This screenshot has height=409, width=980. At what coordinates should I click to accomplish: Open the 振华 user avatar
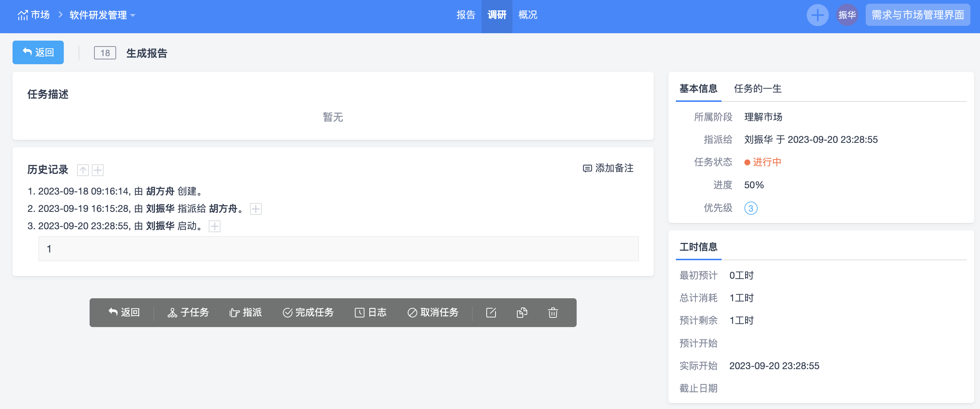[x=847, y=15]
